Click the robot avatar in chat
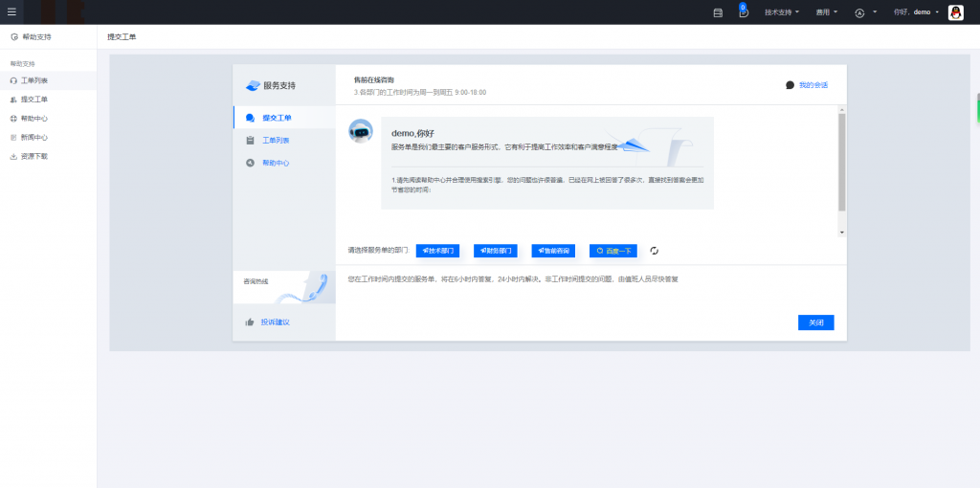This screenshot has height=488, width=980. 361,131
